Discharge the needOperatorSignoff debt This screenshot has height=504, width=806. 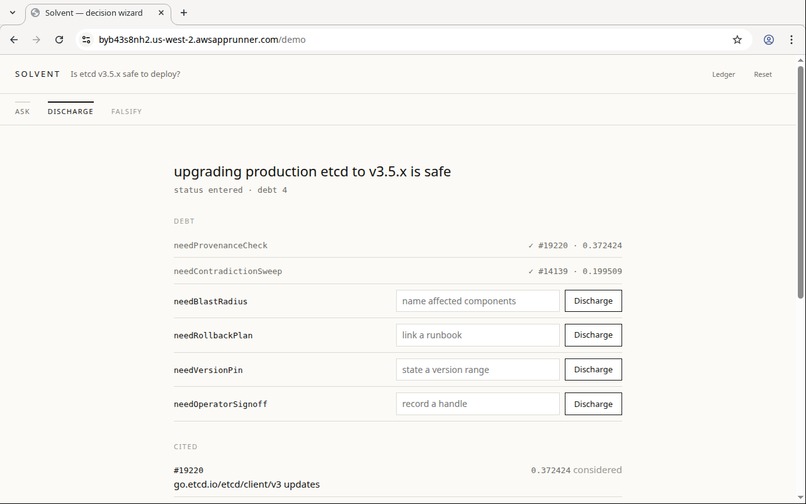[593, 404]
